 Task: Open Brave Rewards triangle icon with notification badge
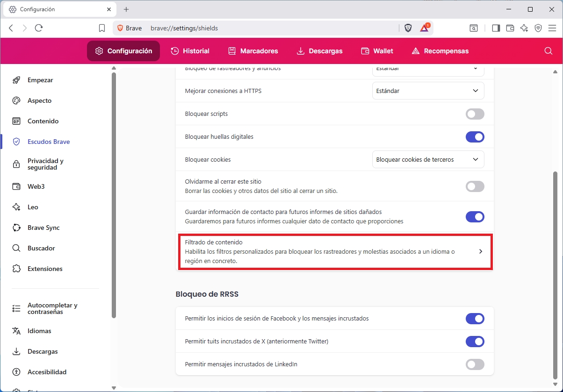(424, 28)
